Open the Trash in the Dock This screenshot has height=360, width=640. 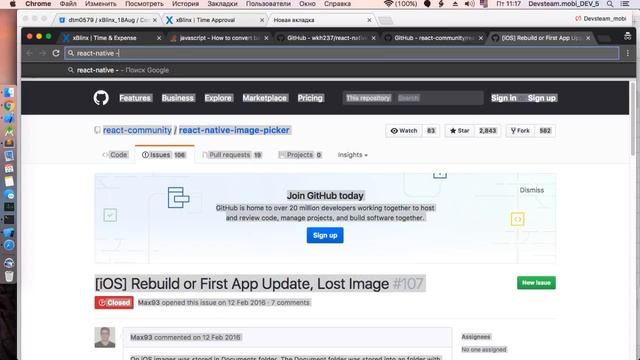click(9, 276)
